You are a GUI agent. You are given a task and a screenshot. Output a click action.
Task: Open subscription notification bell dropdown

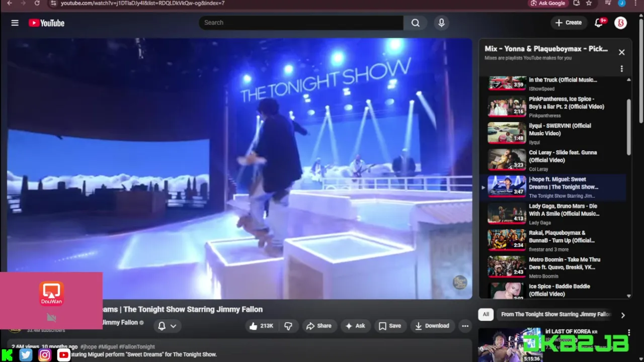coord(167,326)
